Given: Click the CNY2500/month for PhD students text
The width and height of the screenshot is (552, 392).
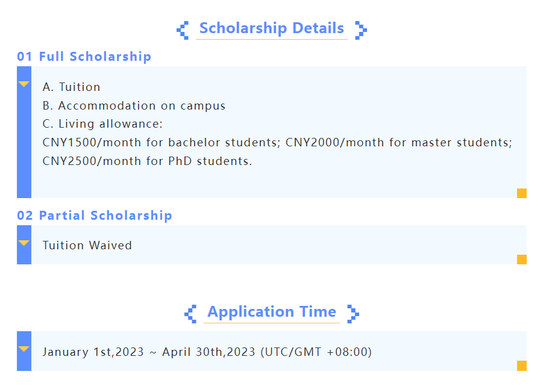Looking at the screenshot, I should (x=147, y=161).
